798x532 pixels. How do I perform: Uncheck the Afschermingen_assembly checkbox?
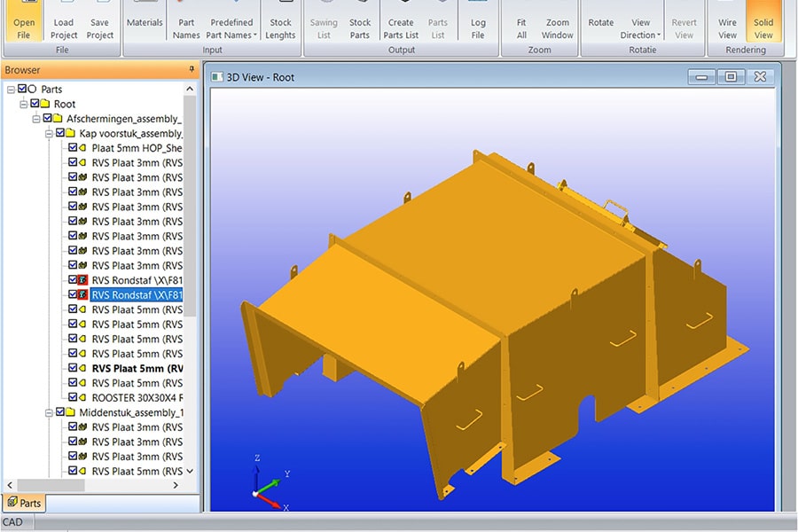tap(47, 118)
